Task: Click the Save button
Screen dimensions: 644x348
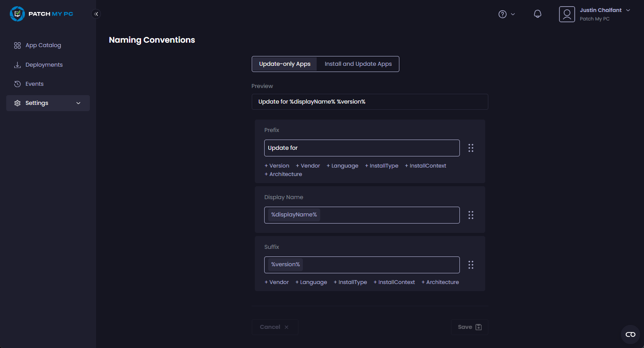Action: [x=469, y=327]
